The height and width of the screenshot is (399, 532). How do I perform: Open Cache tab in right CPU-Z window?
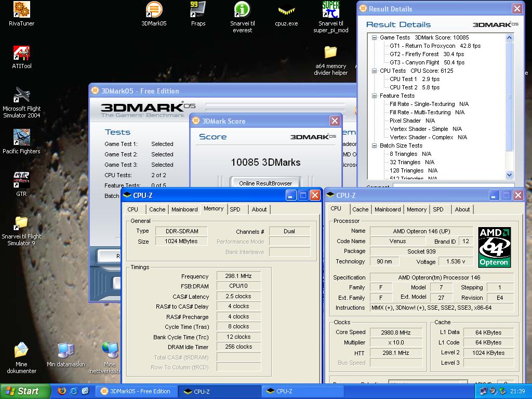(361, 209)
